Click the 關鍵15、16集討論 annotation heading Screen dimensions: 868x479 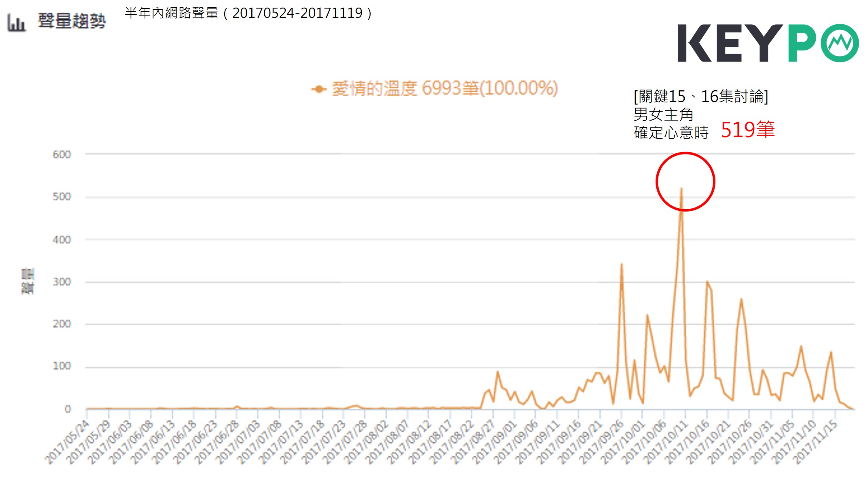pyautogui.click(x=700, y=97)
